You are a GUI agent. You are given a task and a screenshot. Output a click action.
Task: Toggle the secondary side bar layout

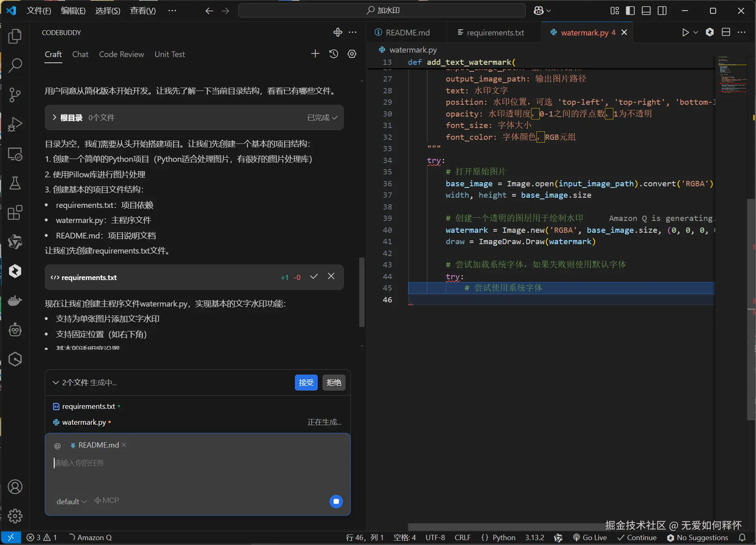(662, 11)
